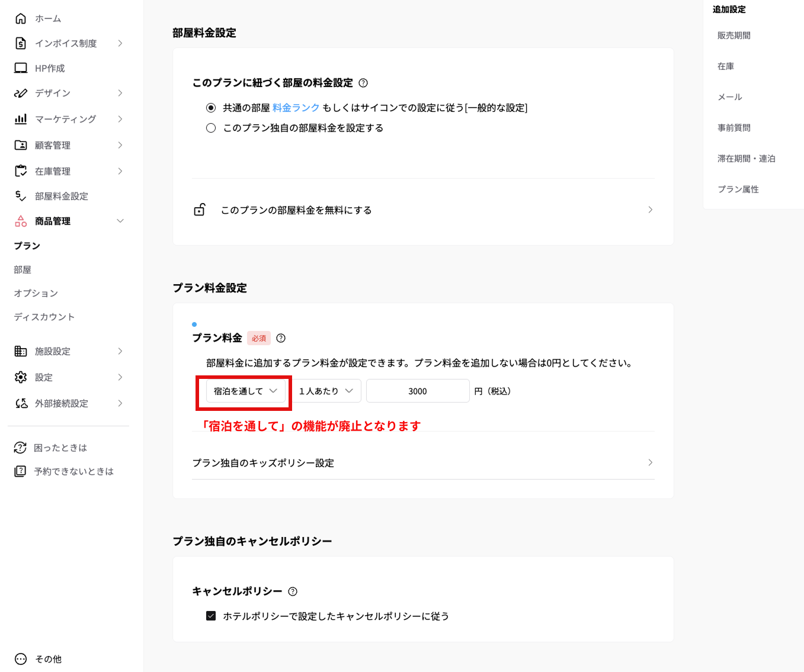
Task: Open the 宿泊を通して dropdown
Action: pos(246,391)
